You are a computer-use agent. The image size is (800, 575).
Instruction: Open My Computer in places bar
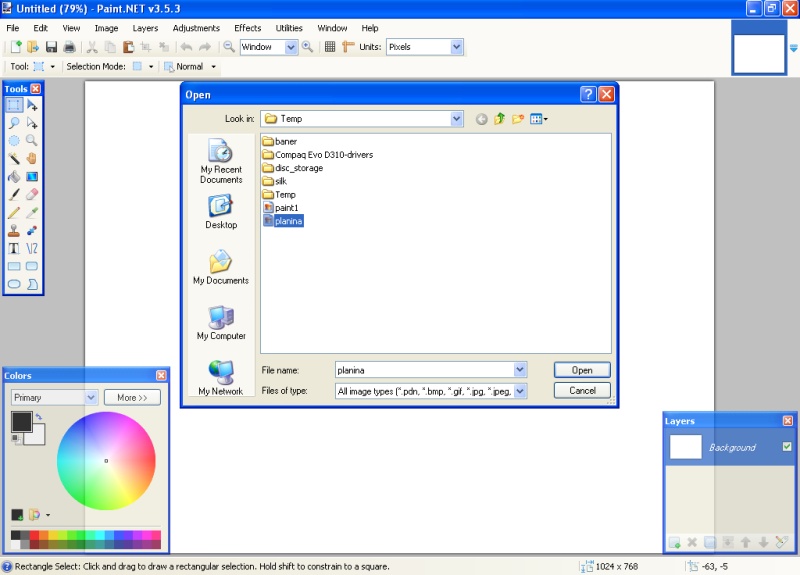[221, 324]
